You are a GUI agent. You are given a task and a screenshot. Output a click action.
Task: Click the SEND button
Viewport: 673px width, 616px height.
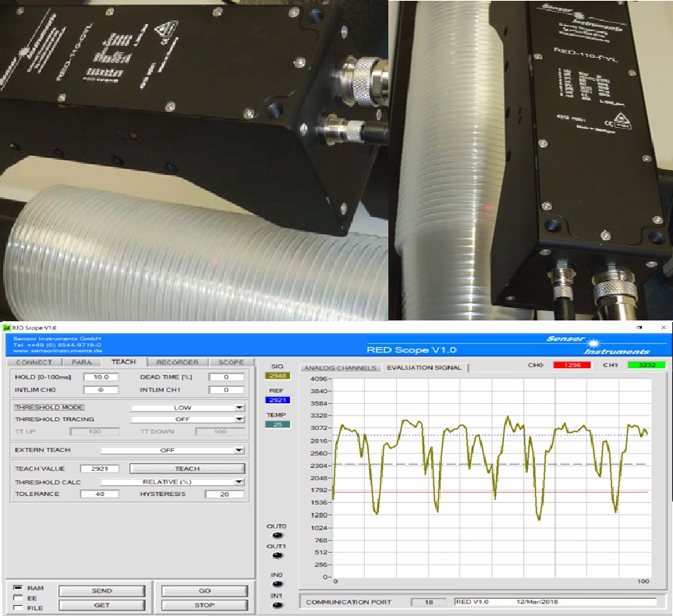coord(101,591)
